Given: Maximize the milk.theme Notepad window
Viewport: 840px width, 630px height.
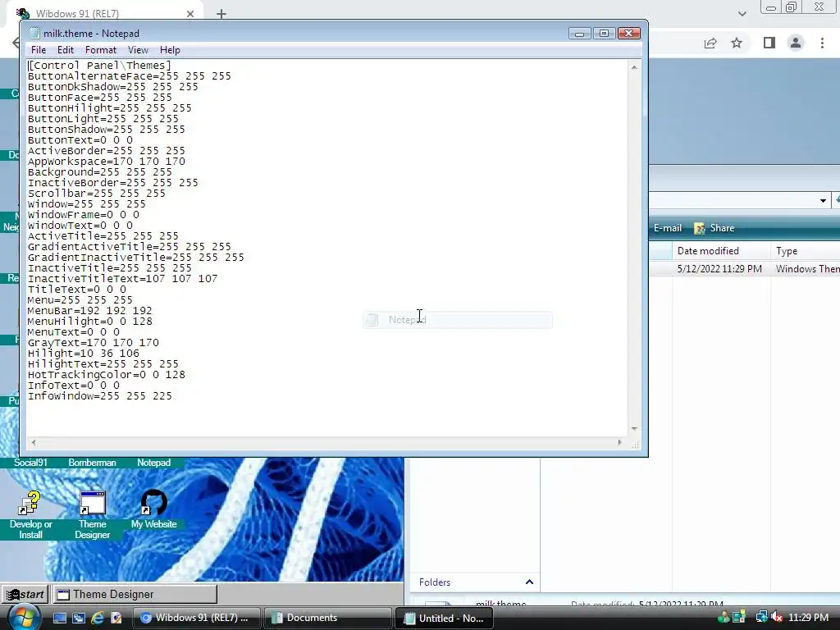Looking at the screenshot, I should 604,34.
